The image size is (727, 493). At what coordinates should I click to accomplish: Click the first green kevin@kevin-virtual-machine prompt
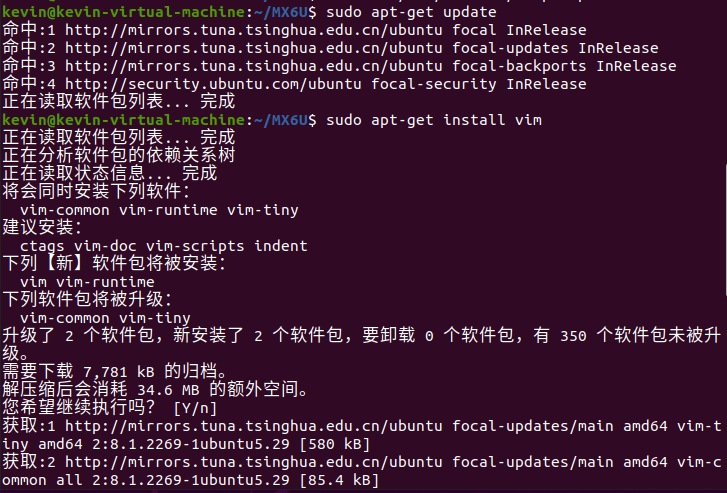[124, 12]
